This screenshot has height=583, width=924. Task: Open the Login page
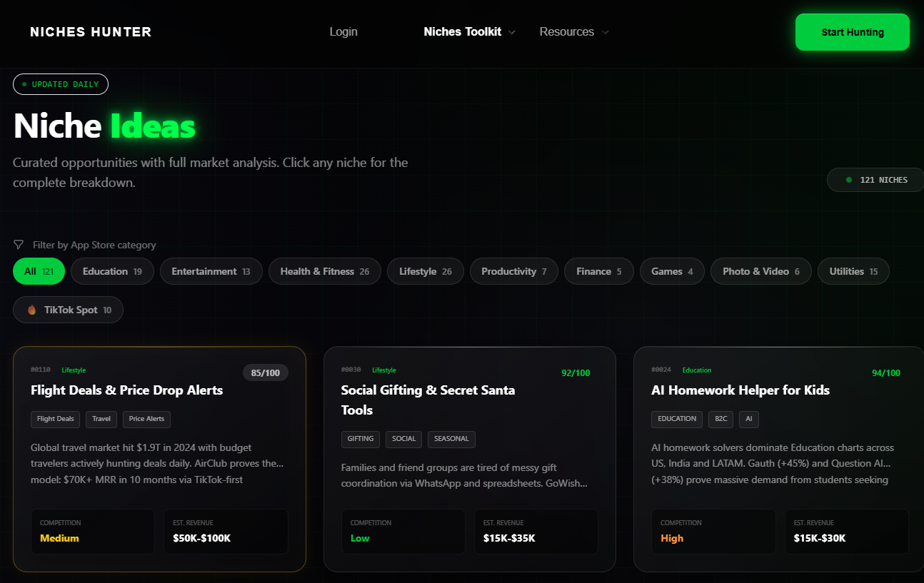(x=343, y=31)
